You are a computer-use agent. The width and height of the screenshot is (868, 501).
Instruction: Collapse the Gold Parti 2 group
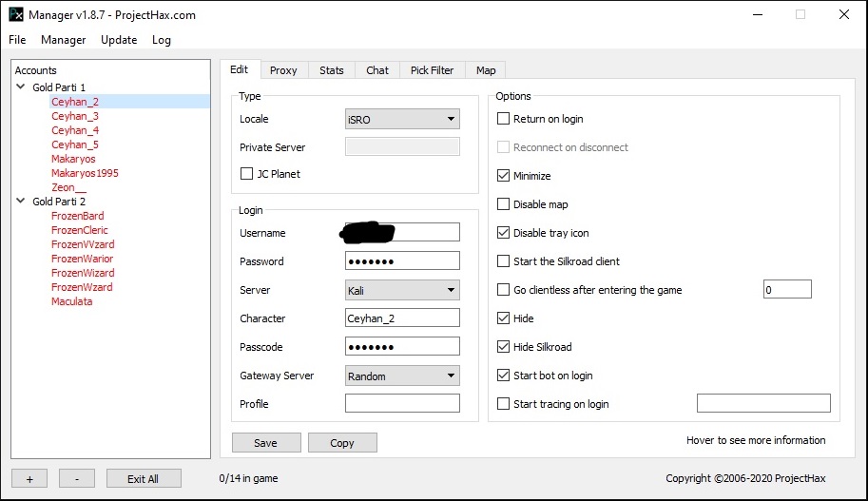(x=21, y=202)
